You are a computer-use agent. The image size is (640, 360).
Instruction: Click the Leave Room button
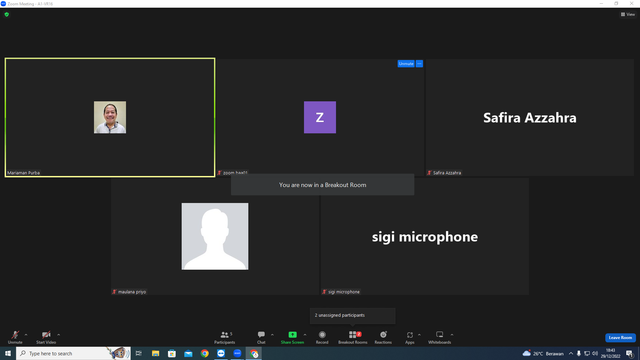(x=620, y=338)
